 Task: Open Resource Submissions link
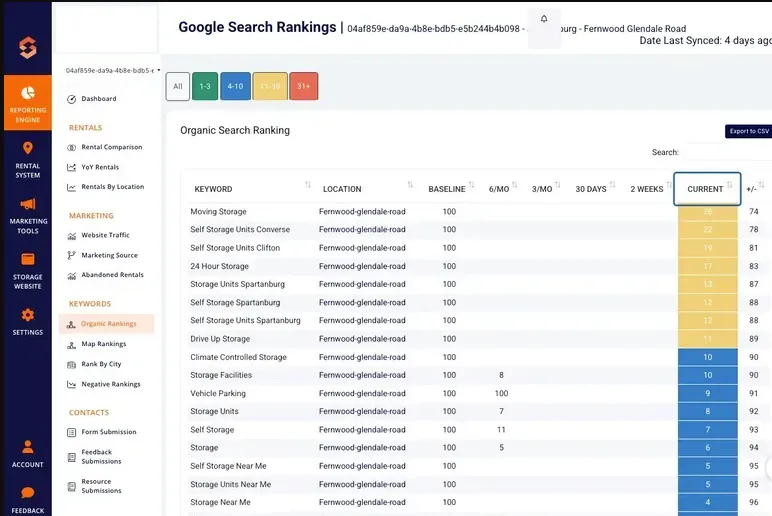coord(101,486)
